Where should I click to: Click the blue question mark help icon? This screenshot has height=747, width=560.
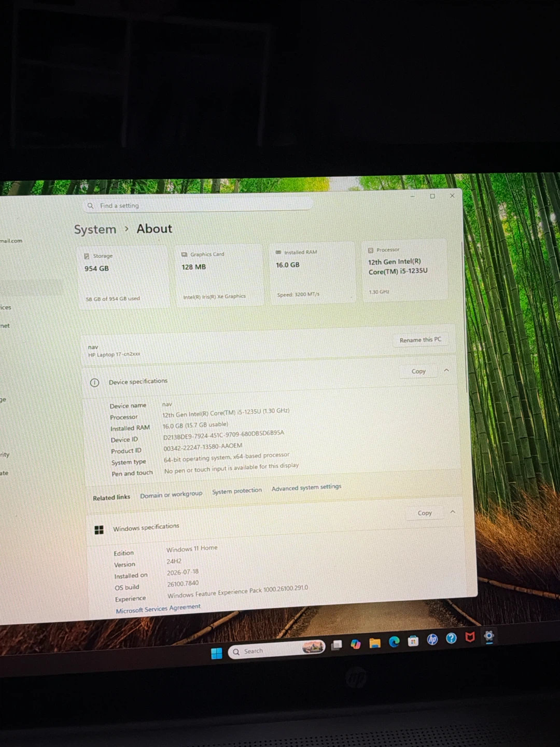pos(452,638)
